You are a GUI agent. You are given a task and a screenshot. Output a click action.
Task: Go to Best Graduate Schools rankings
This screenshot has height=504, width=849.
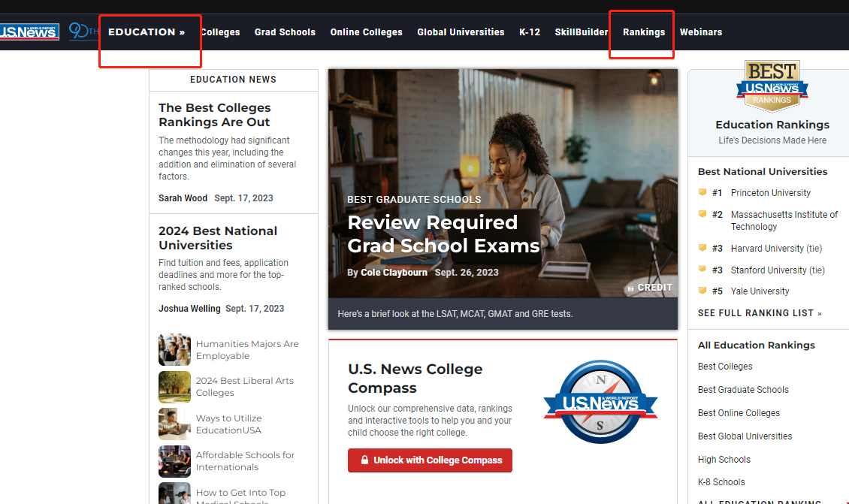tap(743, 390)
